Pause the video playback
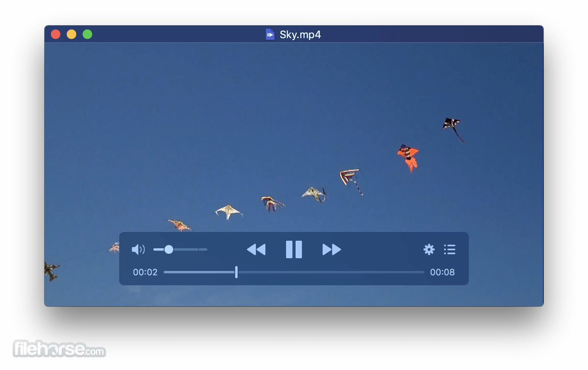This screenshot has height=370, width=588. [294, 250]
